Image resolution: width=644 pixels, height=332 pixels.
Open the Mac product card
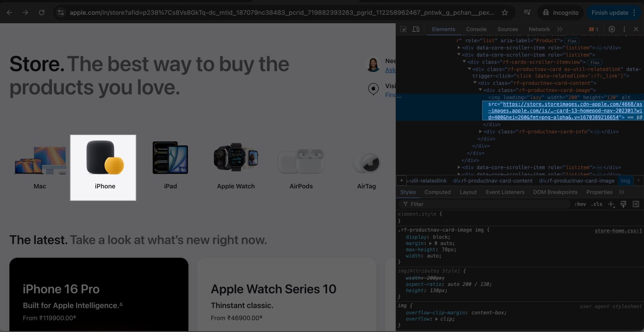(40, 167)
